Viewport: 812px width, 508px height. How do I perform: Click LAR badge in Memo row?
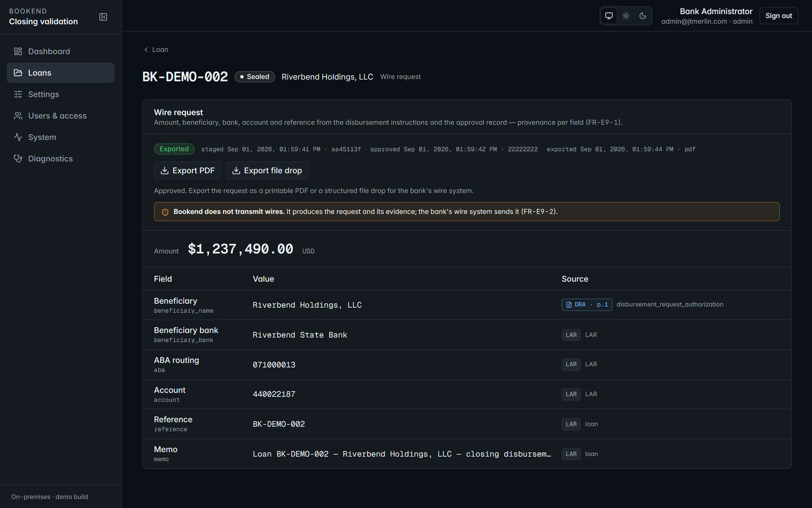571,454
